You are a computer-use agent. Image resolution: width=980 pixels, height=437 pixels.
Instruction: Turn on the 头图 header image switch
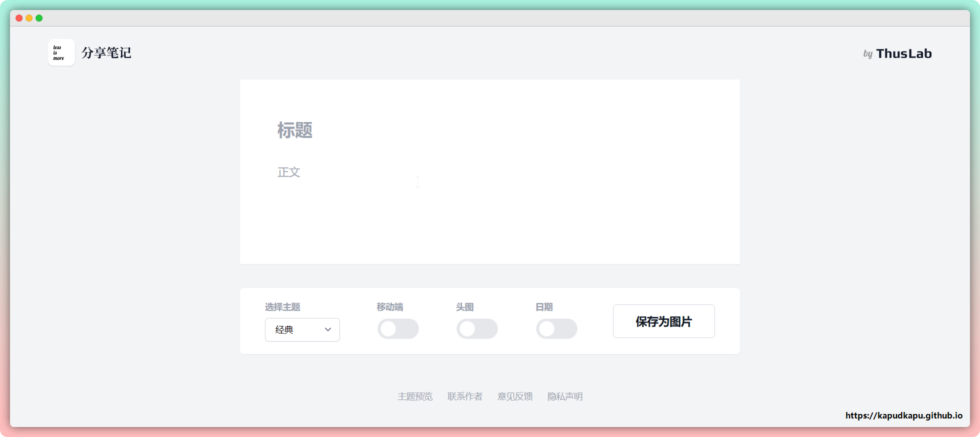[477, 329]
